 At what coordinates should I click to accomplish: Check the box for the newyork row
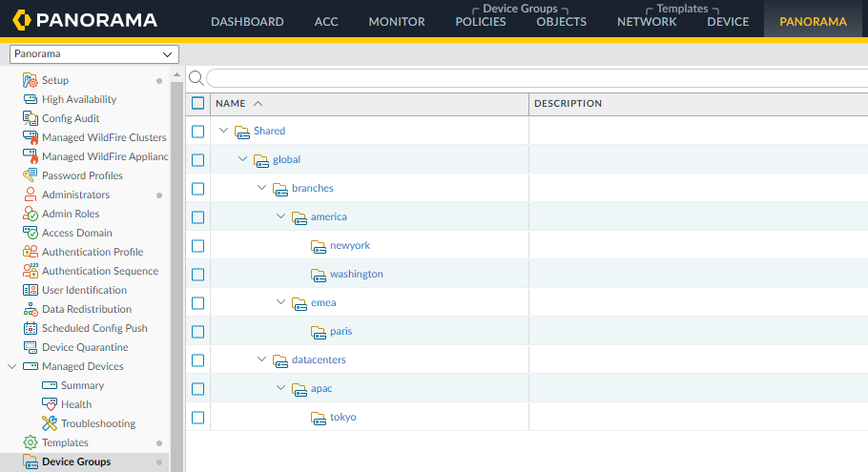[x=198, y=246]
